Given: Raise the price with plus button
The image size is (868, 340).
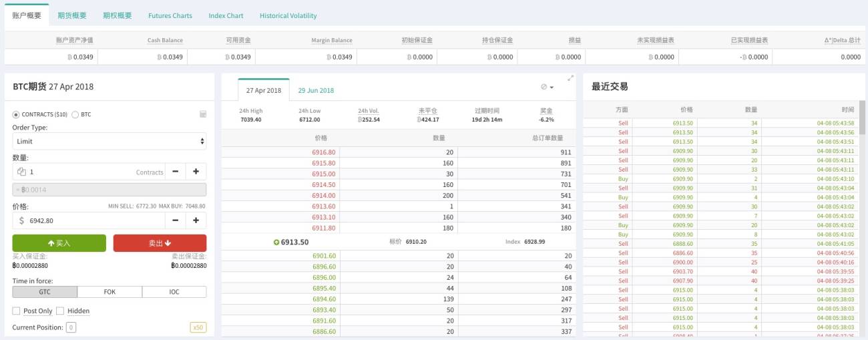Looking at the screenshot, I should pyautogui.click(x=196, y=220).
